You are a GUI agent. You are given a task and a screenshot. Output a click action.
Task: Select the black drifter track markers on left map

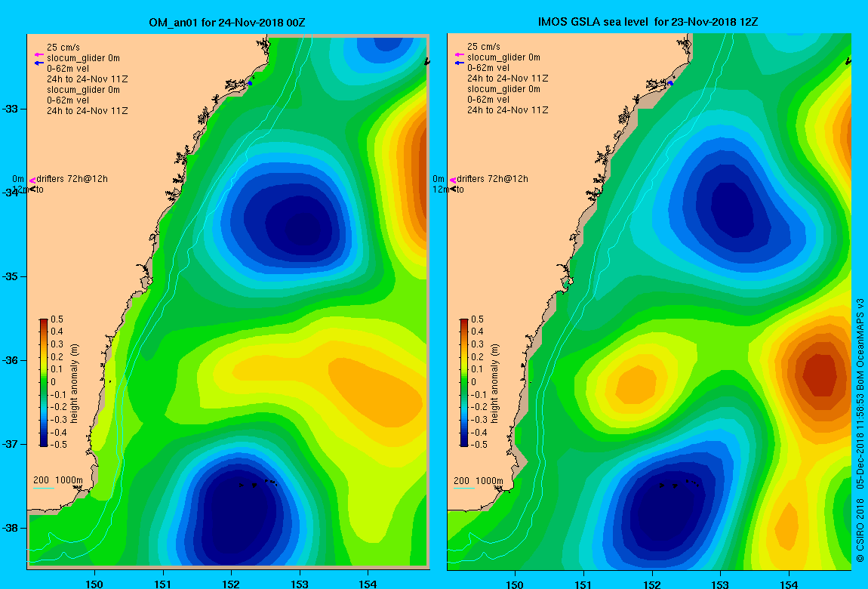pyautogui.click(x=258, y=484)
